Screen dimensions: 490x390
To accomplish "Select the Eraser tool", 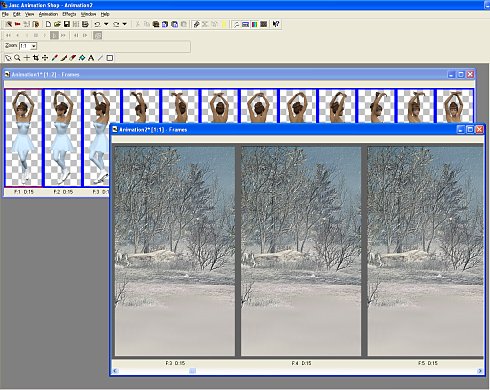I will coord(73,58).
